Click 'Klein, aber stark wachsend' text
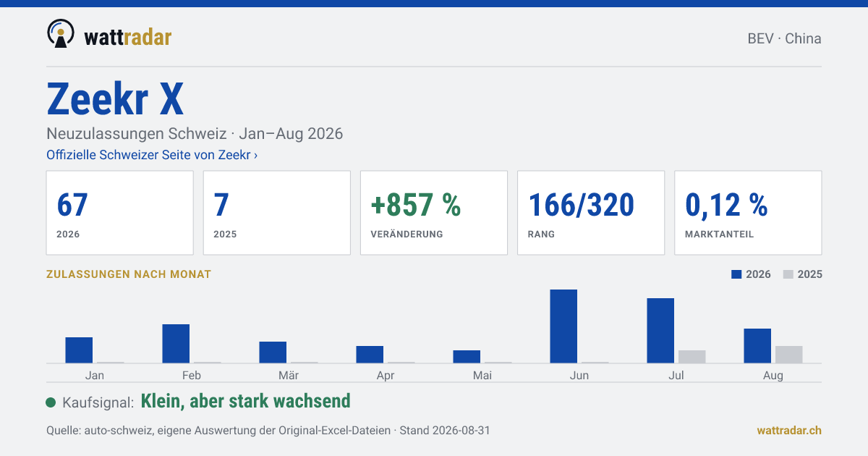 (245, 401)
